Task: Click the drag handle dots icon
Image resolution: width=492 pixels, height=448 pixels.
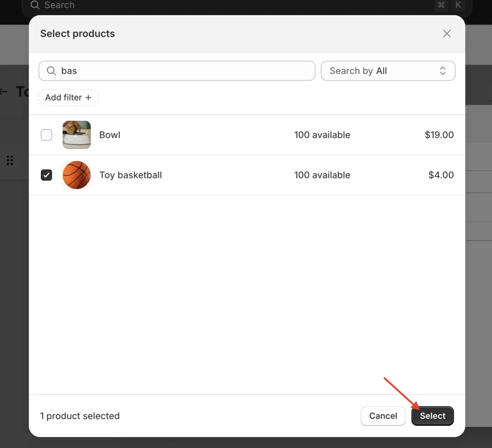Action: coord(10,160)
